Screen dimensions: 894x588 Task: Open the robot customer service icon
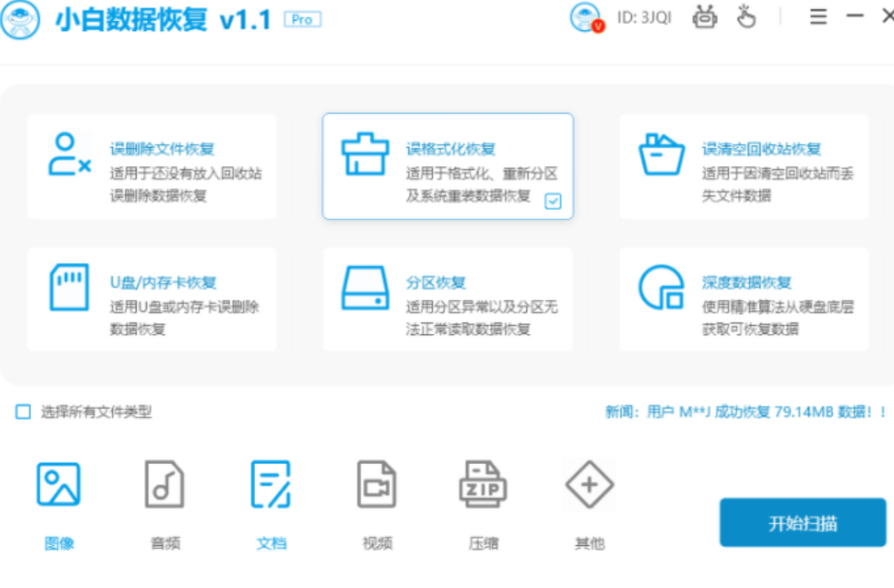tap(706, 17)
